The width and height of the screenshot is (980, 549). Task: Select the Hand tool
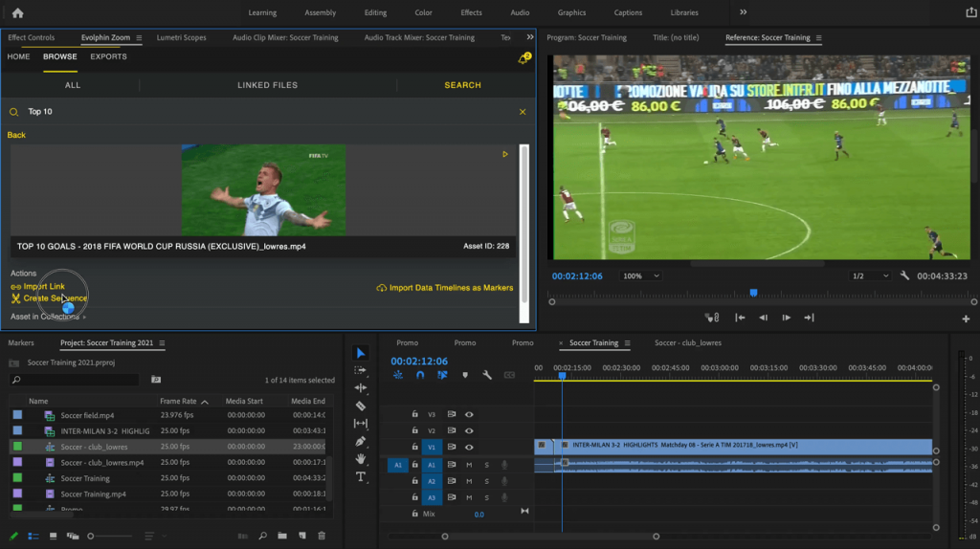click(x=361, y=459)
